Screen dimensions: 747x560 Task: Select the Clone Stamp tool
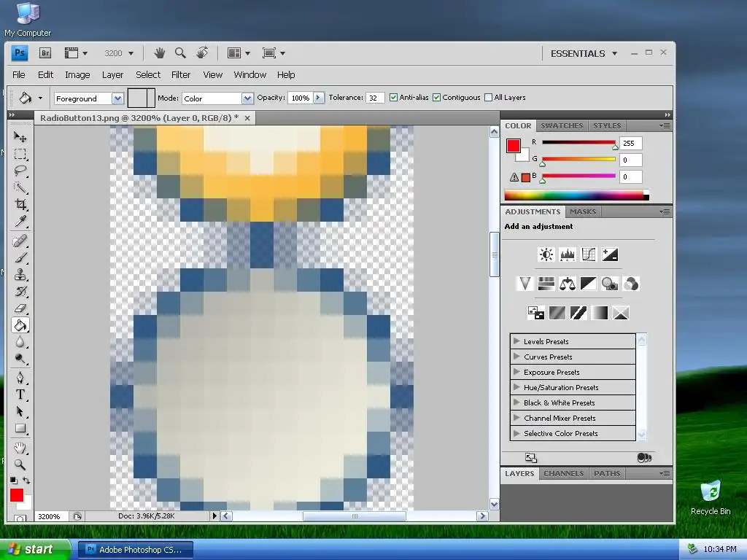tap(20, 275)
